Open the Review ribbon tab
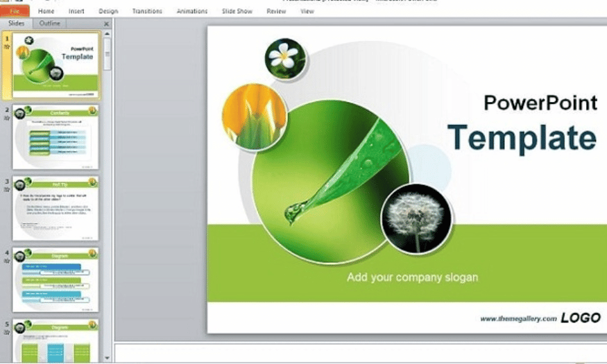The image size is (607, 364). point(276,11)
